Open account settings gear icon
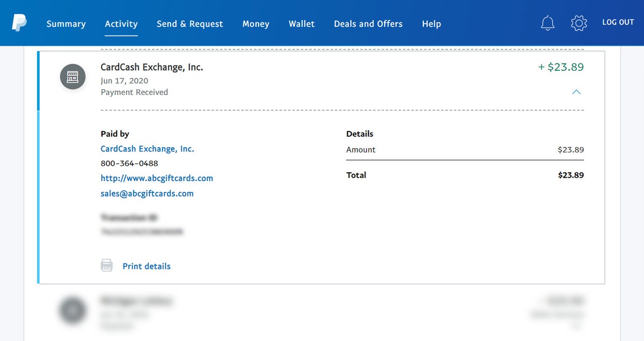Viewport: 644px width, 341px height. pyautogui.click(x=579, y=23)
